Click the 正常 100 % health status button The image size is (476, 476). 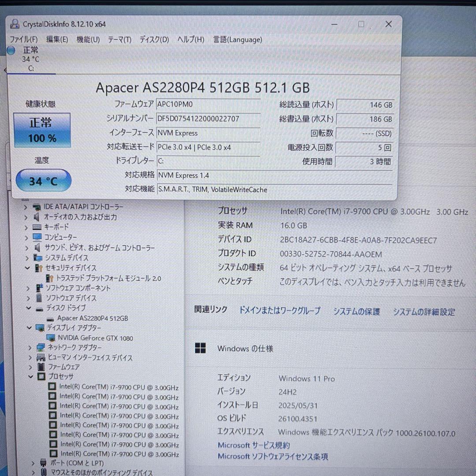pyautogui.click(x=42, y=130)
